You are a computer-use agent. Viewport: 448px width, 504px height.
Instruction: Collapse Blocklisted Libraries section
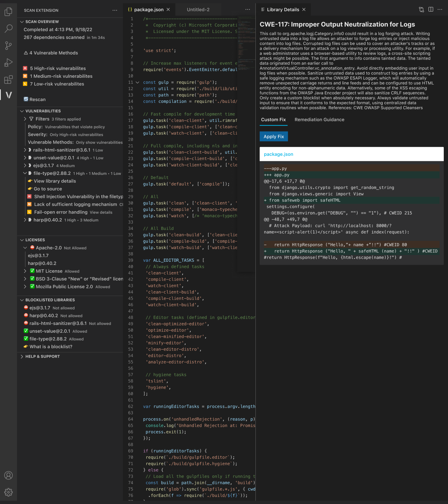pos(22,300)
